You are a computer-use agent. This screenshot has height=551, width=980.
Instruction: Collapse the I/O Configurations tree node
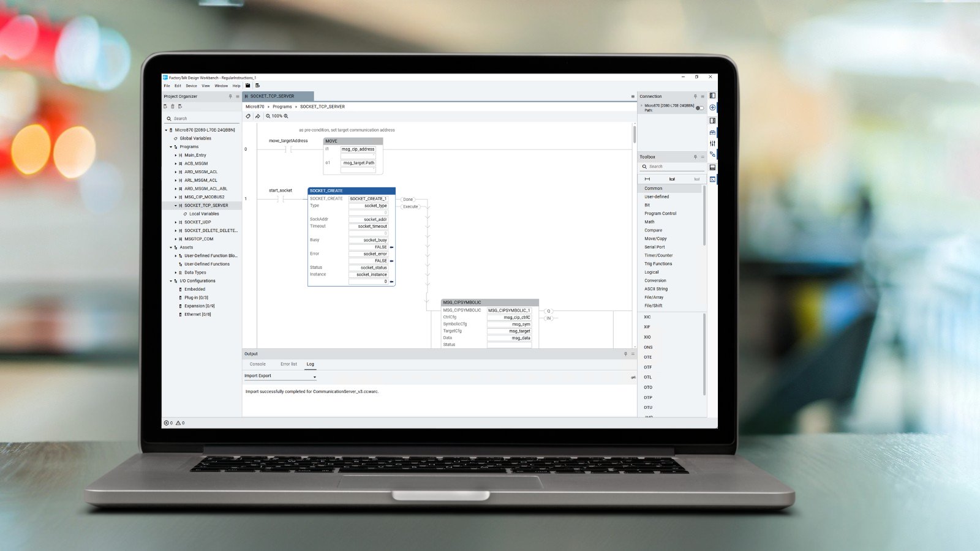click(170, 280)
